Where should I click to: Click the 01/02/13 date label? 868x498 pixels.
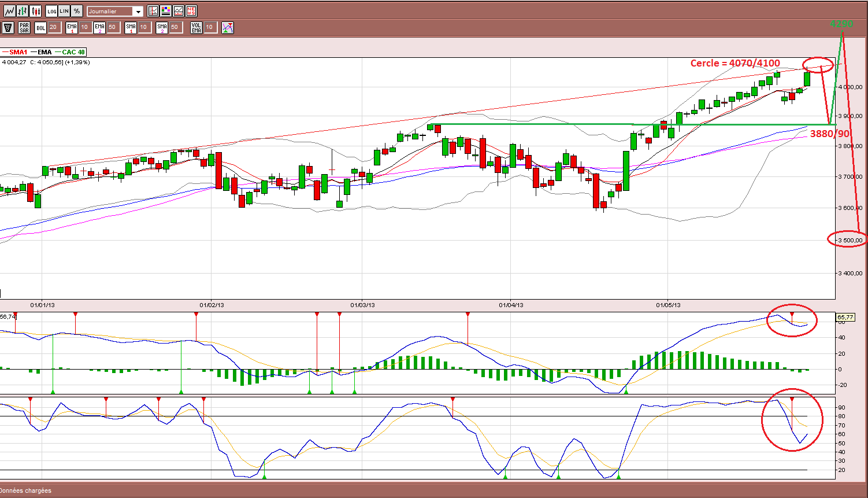pyautogui.click(x=212, y=305)
